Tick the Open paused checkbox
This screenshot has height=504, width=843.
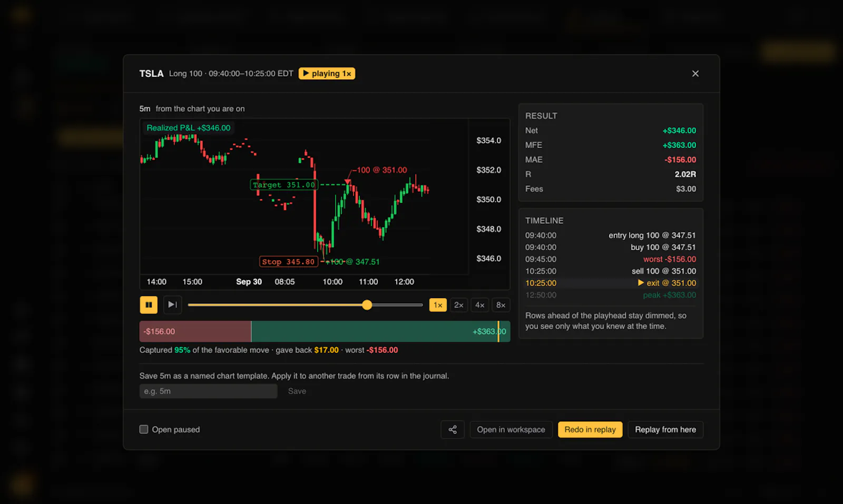144,429
